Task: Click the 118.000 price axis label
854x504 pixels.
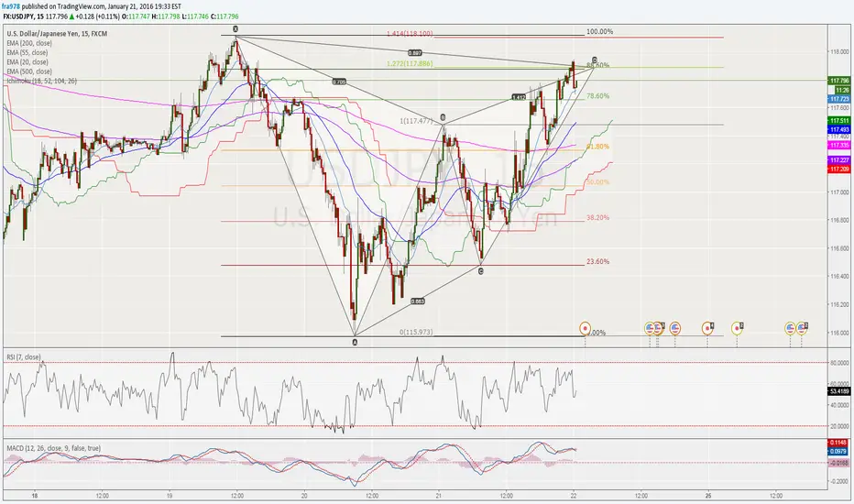Action: (839, 51)
